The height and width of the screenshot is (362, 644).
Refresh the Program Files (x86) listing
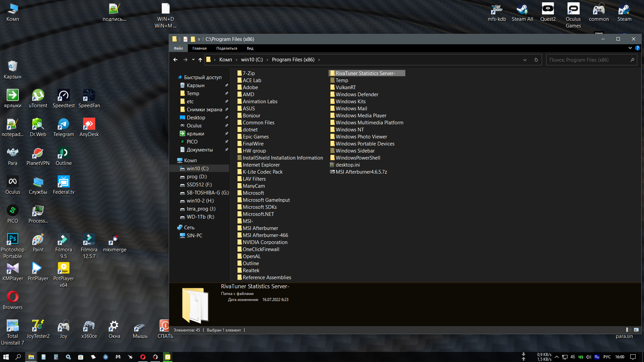[536, 60]
